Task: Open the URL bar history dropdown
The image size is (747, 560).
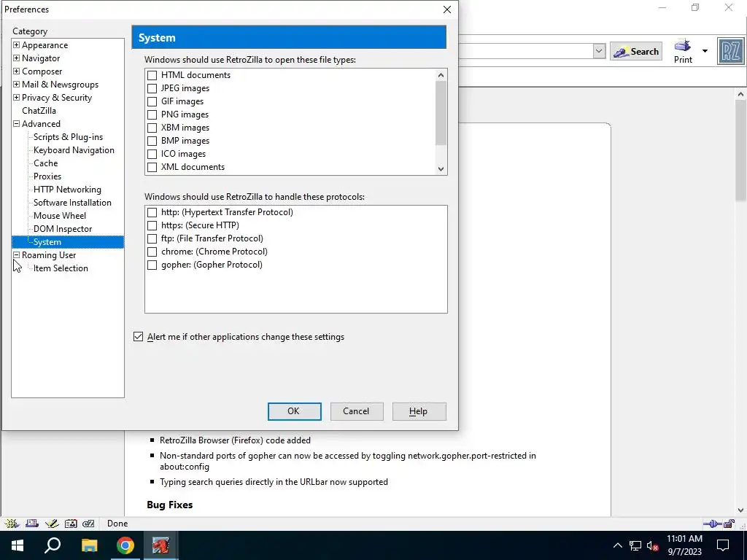Action: pyautogui.click(x=599, y=51)
